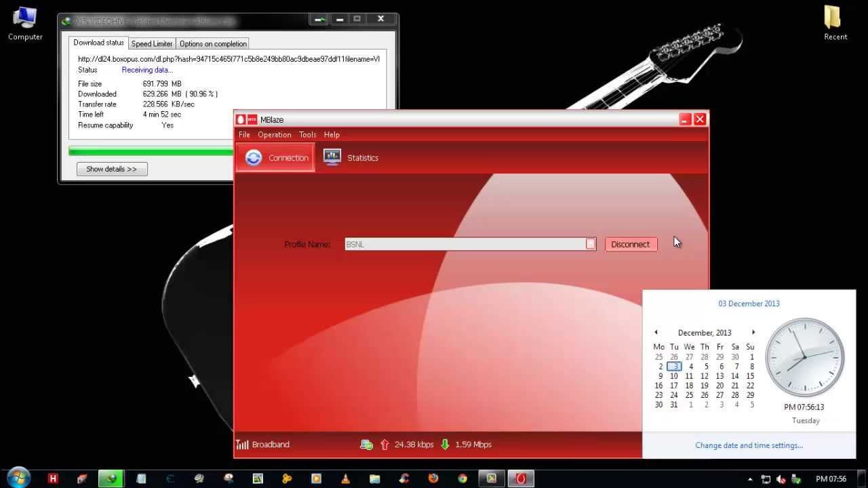The image size is (868, 488).
Task: Click the time left value 4 min 52 sec
Action: (161, 115)
